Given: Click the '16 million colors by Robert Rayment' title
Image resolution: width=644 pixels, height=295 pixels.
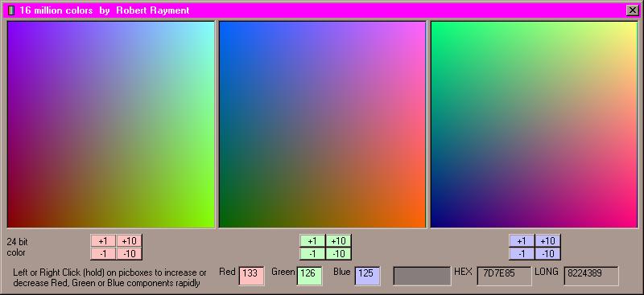Looking at the screenshot, I should tap(105, 10).
